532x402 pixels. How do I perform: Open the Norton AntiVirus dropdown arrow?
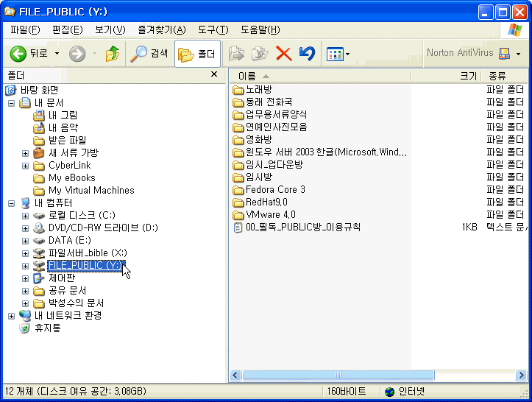pos(519,54)
